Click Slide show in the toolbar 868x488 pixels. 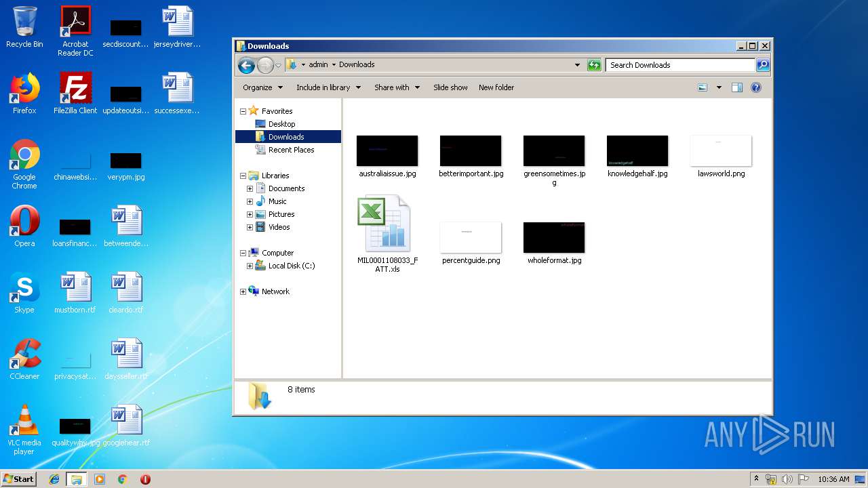tap(450, 87)
